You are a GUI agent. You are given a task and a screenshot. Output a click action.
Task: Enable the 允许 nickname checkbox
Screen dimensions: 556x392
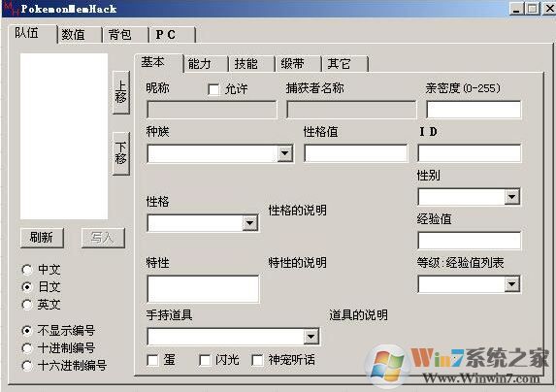point(213,89)
